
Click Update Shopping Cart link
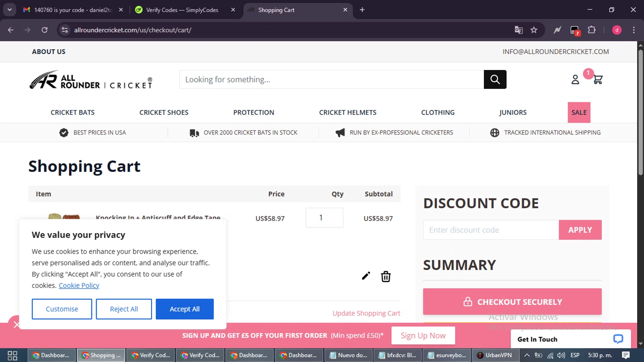pyautogui.click(x=366, y=313)
